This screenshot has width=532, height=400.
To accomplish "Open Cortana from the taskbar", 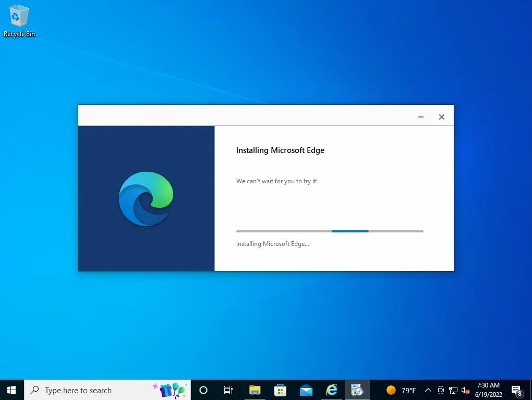I will (203, 390).
